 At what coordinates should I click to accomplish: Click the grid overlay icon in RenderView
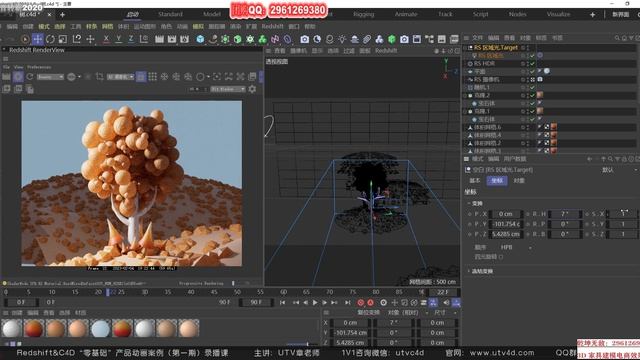153,77
